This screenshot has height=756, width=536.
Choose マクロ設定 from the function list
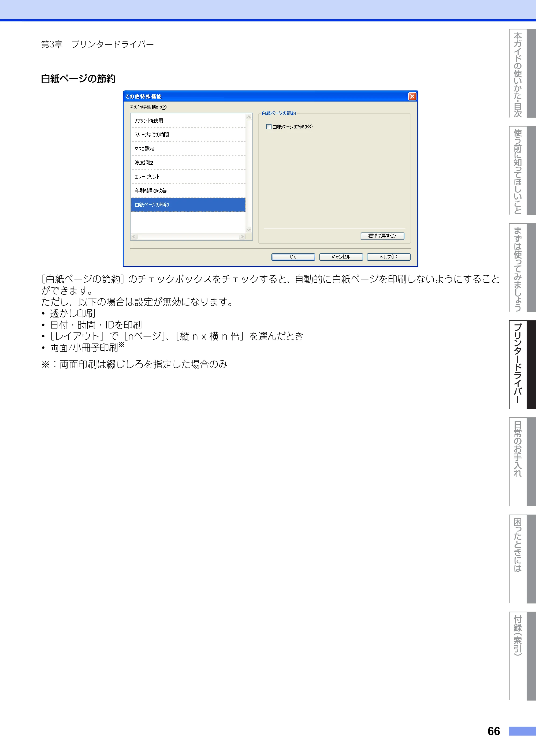[188, 149]
